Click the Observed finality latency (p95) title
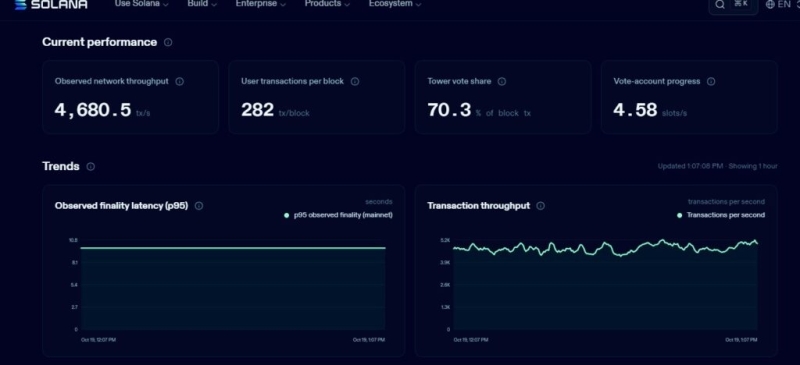The image size is (800, 365). click(x=121, y=206)
